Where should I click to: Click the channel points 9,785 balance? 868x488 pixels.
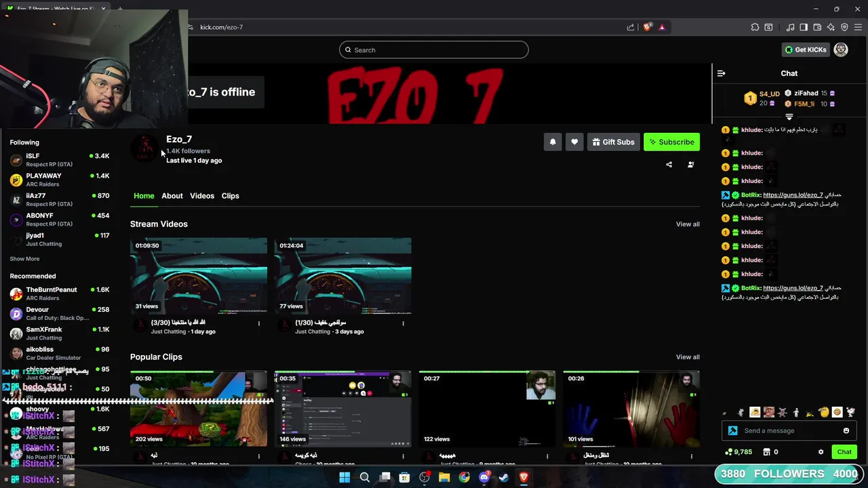pyautogui.click(x=738, y=452)
